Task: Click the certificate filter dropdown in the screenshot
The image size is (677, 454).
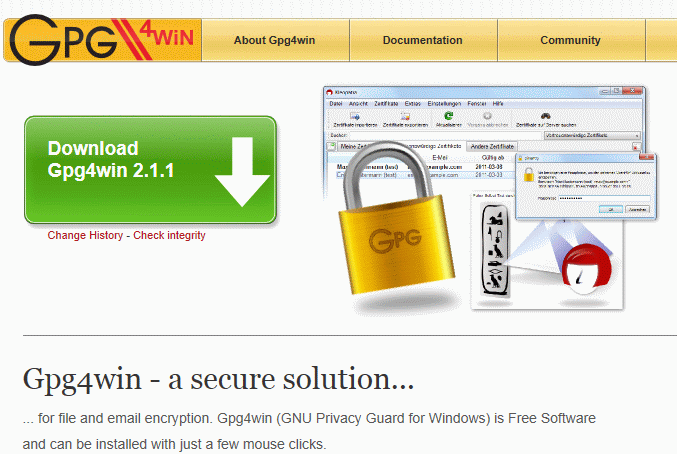Action: [592, 136]
